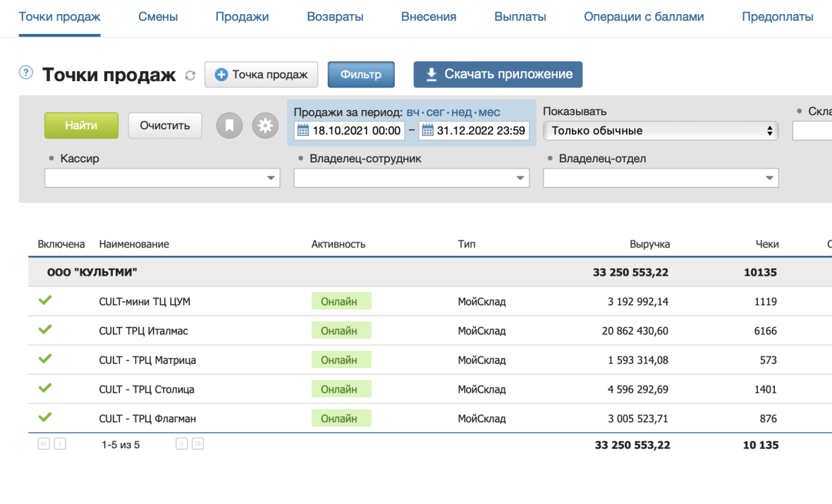Image resolution: width=832 pixels, height=504 pixels.
Task: Sort by the Чеки column header
Action: click(766, 244)
